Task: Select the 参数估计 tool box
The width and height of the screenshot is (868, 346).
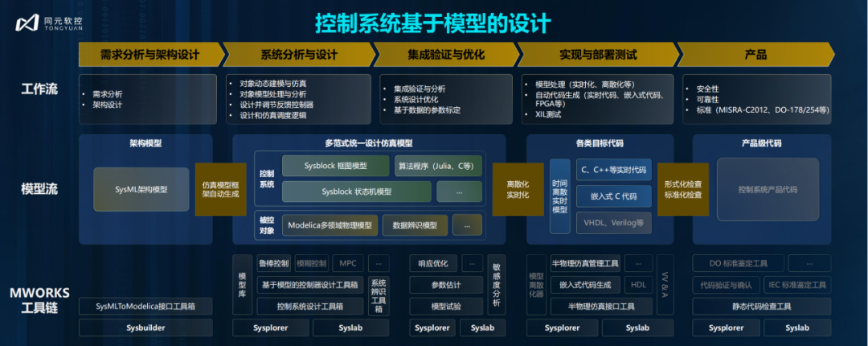Action: click(446, 285)
